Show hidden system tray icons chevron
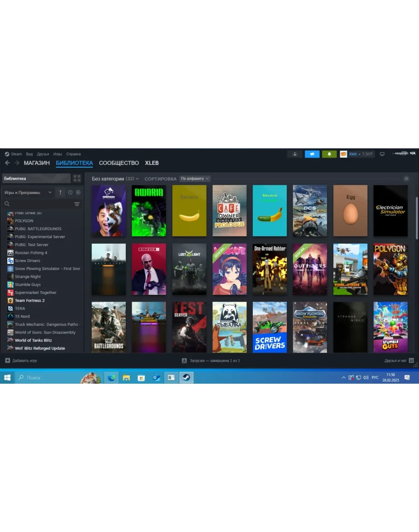Viewport: 419px width, 532px height. pos(343,377)
